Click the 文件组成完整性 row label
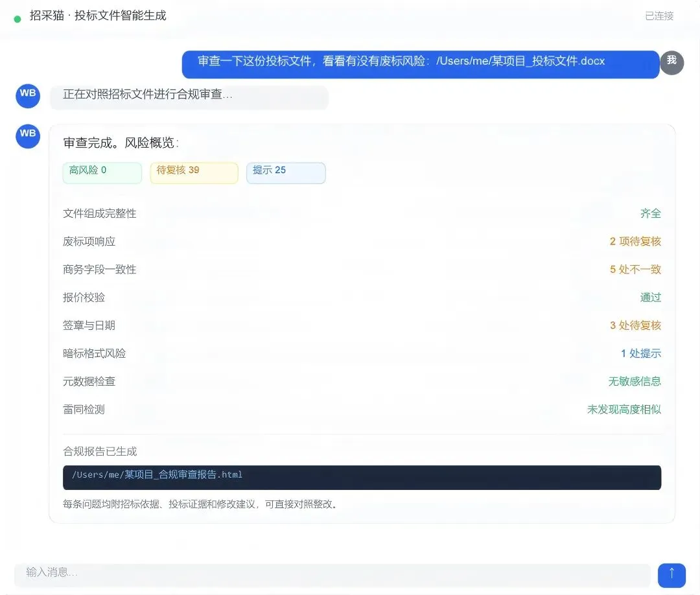The width and height of the screenshot is (700, 595). tap(100, 213)
